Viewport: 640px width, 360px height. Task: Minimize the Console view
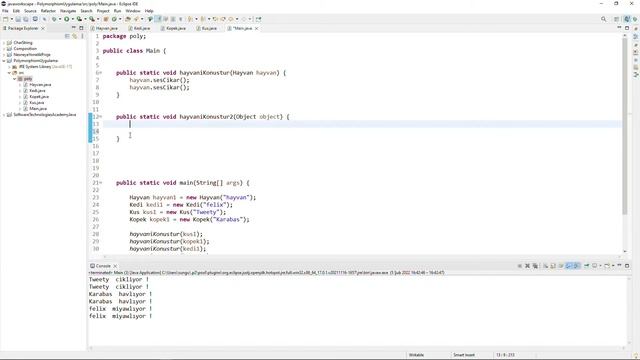(x=619, y=266)
